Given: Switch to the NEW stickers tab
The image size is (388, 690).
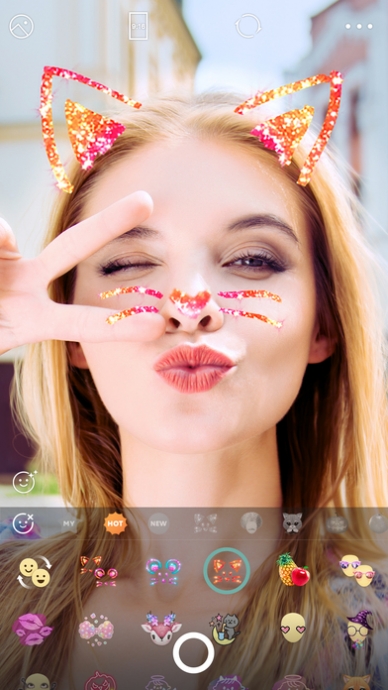Looking at the screenshot, I should (158, 524).
